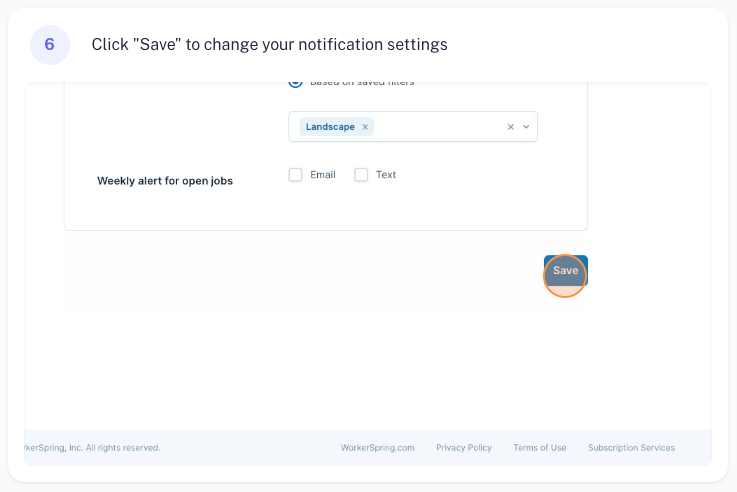Click the Landscape tag label
Screen dimensions: 737x492
[x=330, y=127]
